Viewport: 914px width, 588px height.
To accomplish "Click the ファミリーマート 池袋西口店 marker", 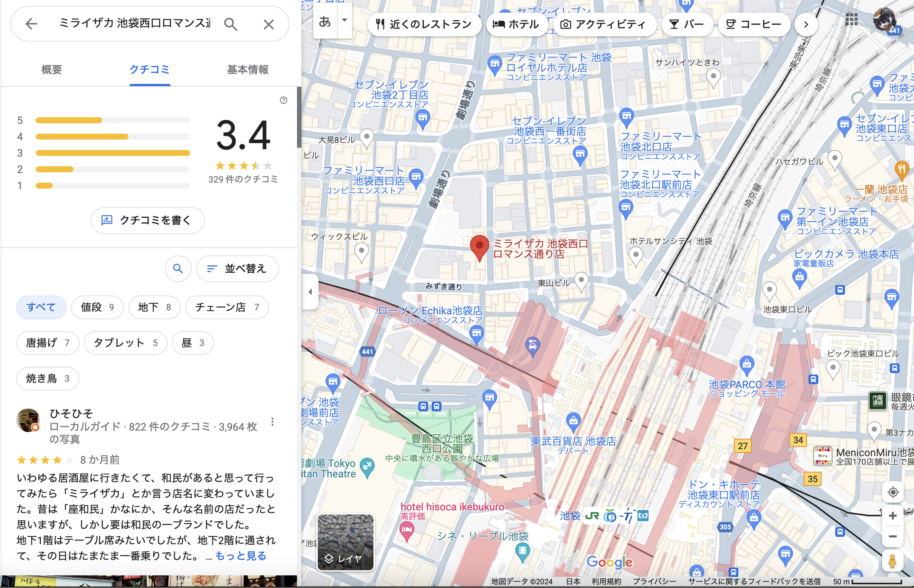I will click(416, 179).
